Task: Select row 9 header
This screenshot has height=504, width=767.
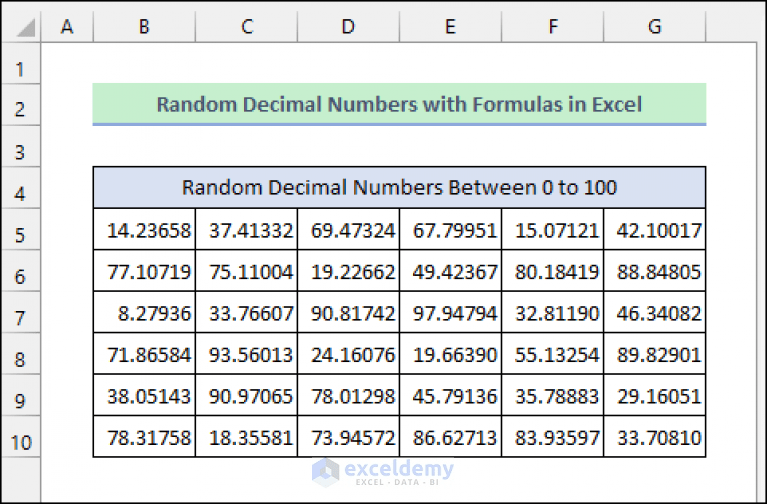Action: pyautogui.click(x=20, y=395)
